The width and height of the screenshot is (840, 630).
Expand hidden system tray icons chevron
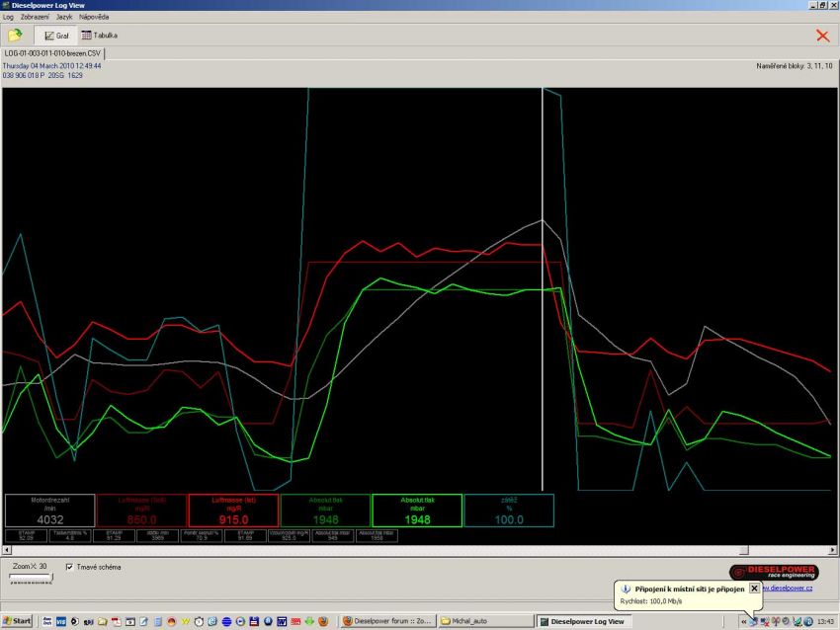pos(743,622)
